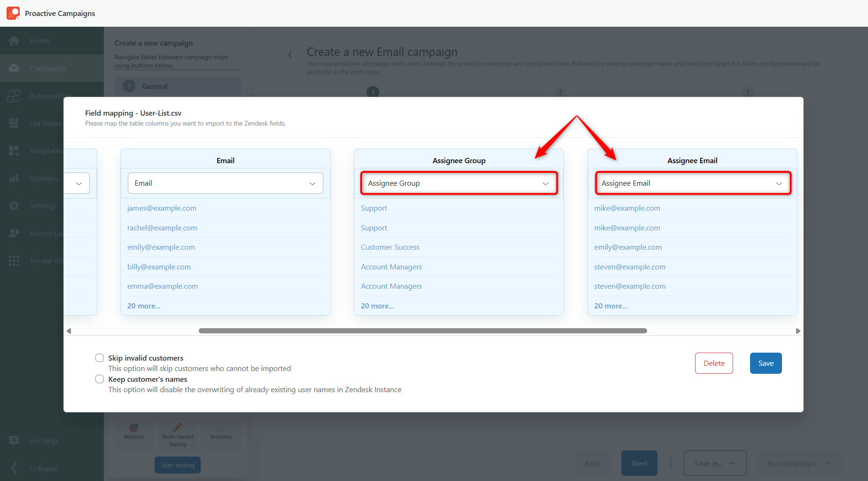
Task: Open List Views from the sidebar
Action: tap(14, 123)
